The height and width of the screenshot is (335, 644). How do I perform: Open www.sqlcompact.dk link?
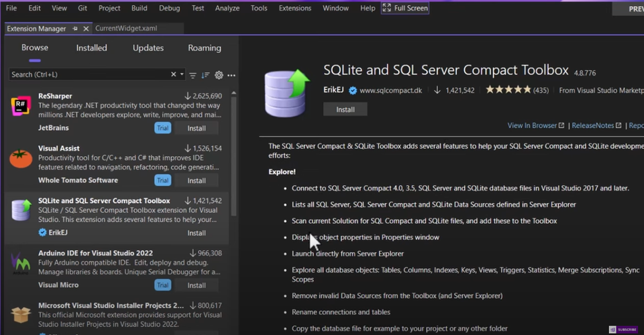click(390, 90)
